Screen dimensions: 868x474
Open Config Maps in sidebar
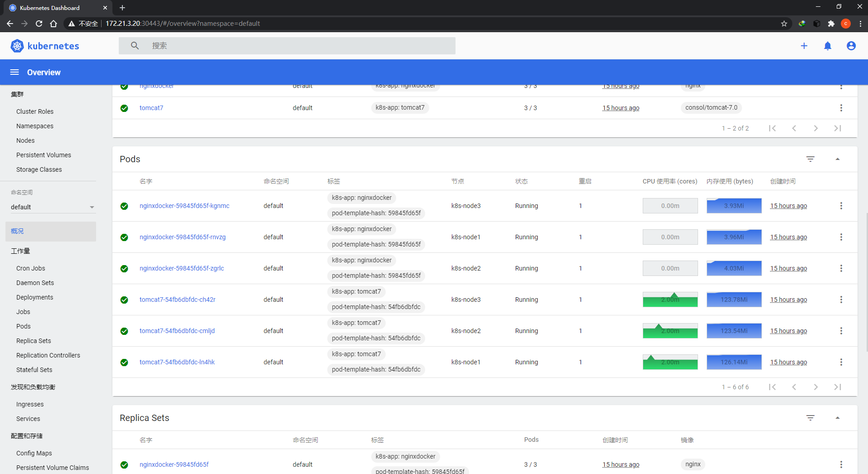(34, 453)
